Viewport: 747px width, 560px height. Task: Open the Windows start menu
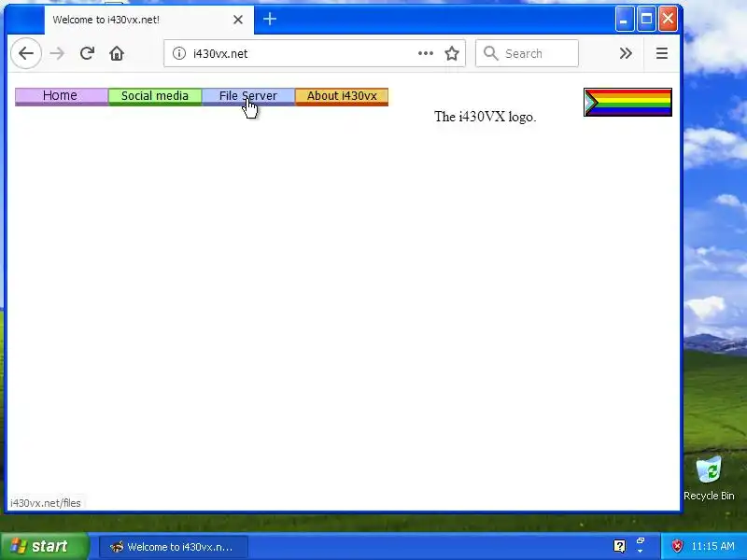tap(44, 546)
